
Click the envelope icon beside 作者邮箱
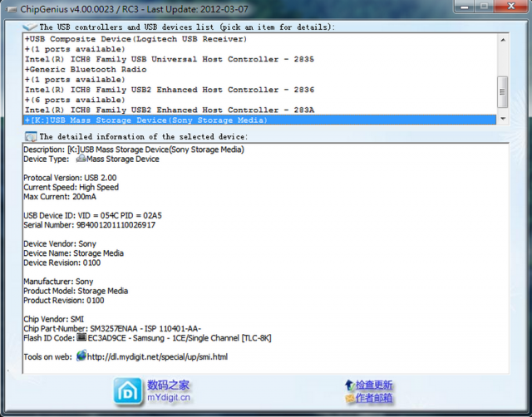tap(350, 398)
